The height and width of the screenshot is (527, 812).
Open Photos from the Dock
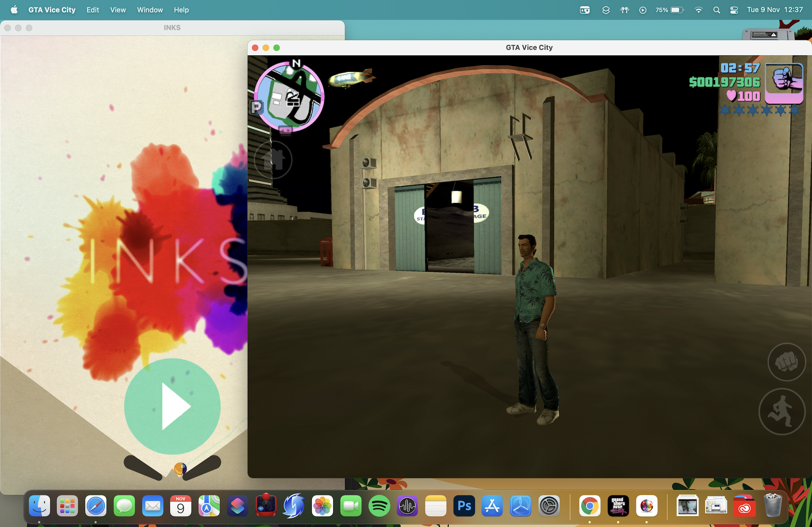coord(323,506)
